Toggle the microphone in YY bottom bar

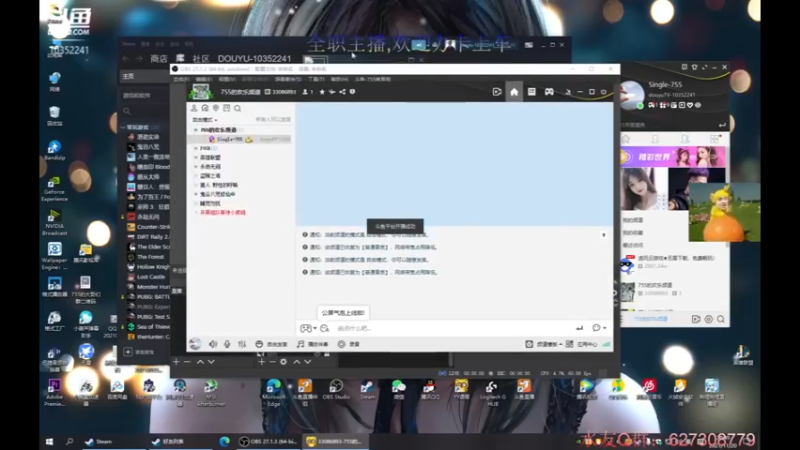(x=227, y=344)
